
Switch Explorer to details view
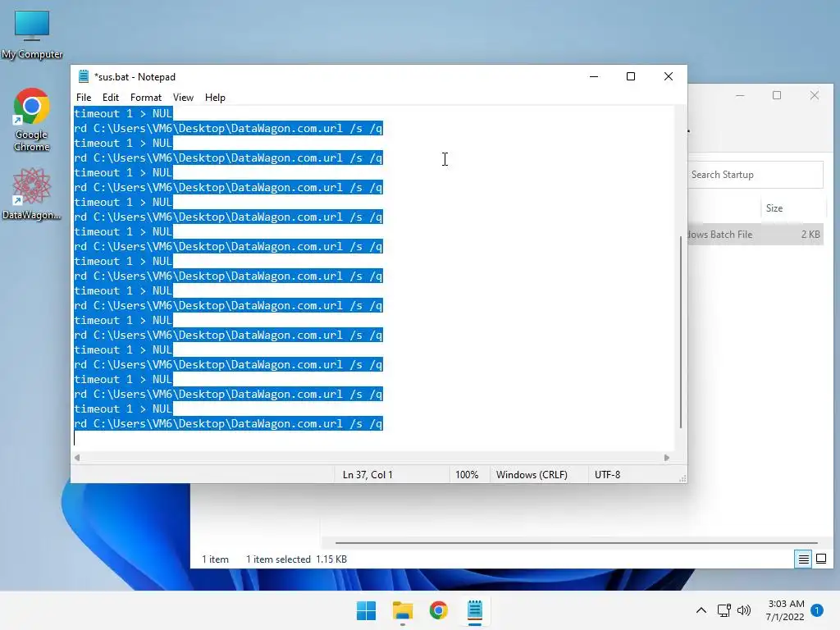(803, 559)
